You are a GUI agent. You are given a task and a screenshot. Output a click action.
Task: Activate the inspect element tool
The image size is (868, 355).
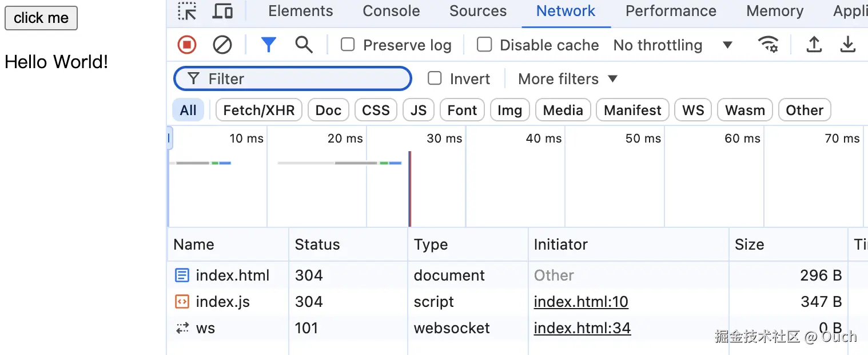click(x=186, y=10)
